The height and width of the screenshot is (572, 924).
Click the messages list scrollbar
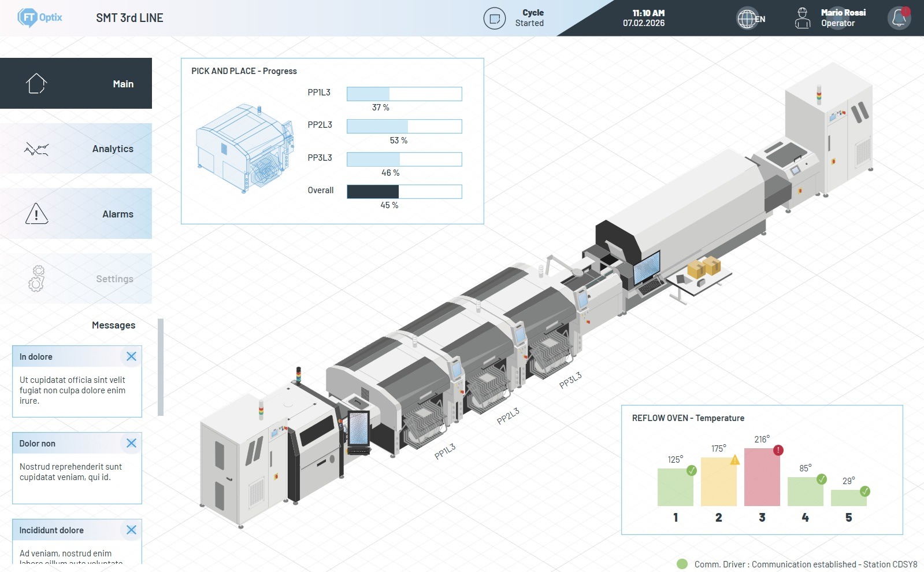click(x=161, y=367)
